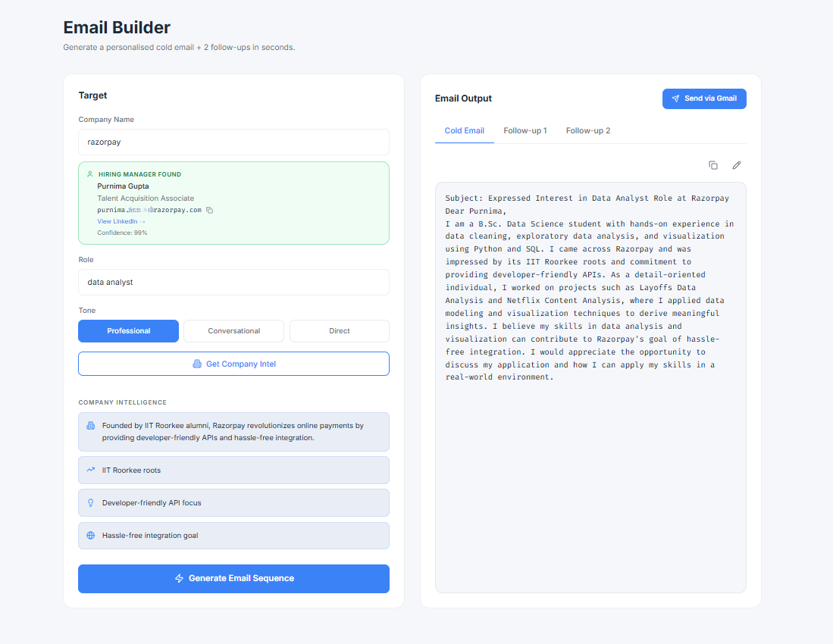This screenshot has height=644, width=833.
Task: Select the Professional tone
Action: [x=129, y=331]
